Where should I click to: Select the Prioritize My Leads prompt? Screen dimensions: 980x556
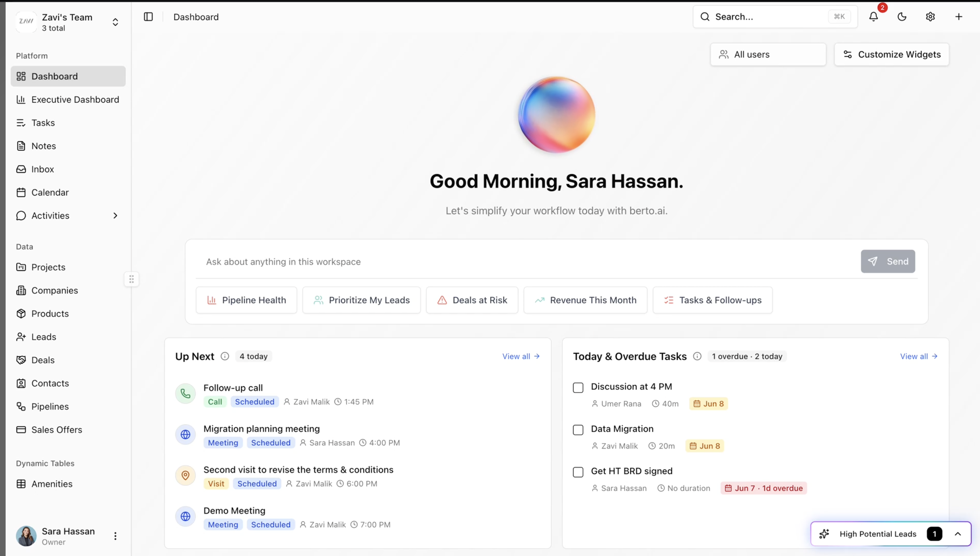(x=361, y=300)
